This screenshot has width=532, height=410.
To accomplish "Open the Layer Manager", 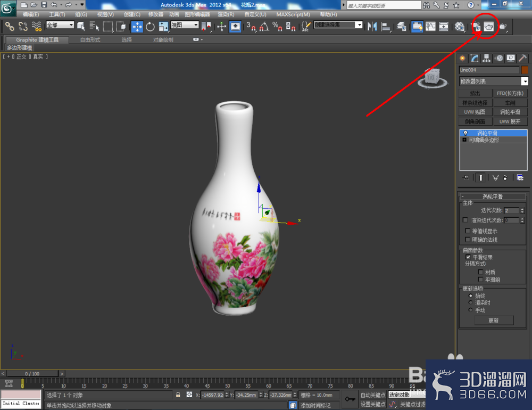I will (402, 27).
